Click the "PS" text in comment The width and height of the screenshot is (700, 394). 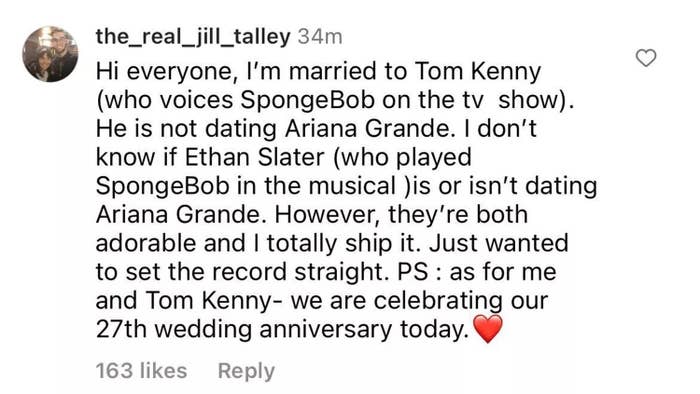coord(413,272)
